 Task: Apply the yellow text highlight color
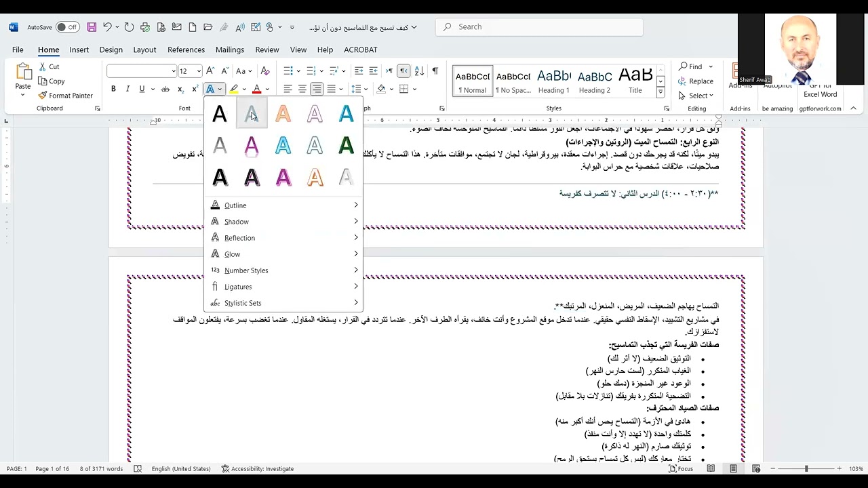(233, 89)
